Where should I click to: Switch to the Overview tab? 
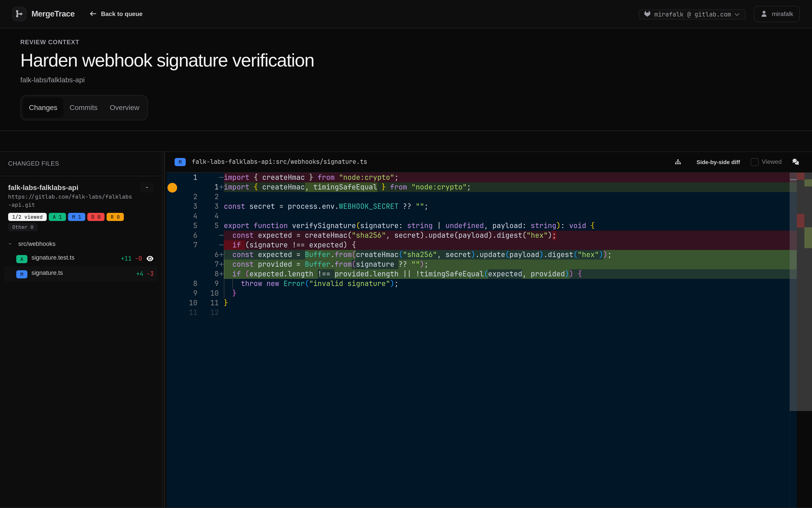[x=125, y=107]
